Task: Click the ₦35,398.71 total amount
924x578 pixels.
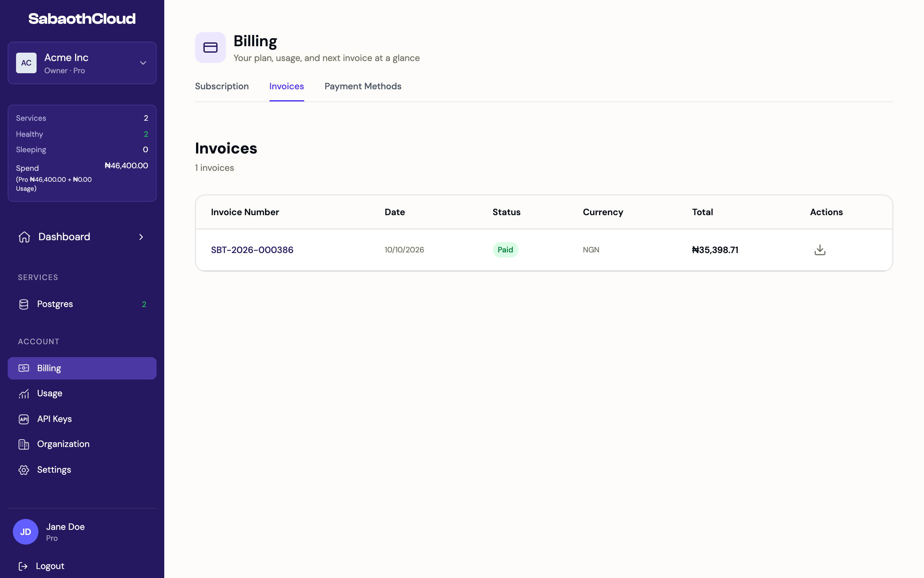Action: tap(715, 250)
